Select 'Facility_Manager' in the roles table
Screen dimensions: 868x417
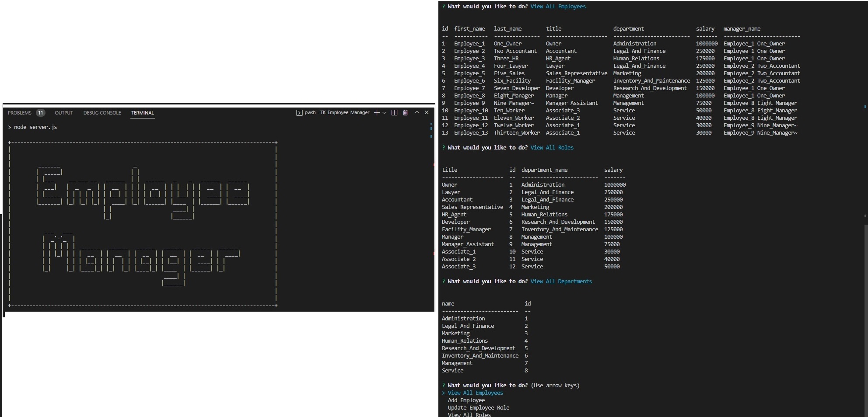pyautogui.click(x=466, y=229)
